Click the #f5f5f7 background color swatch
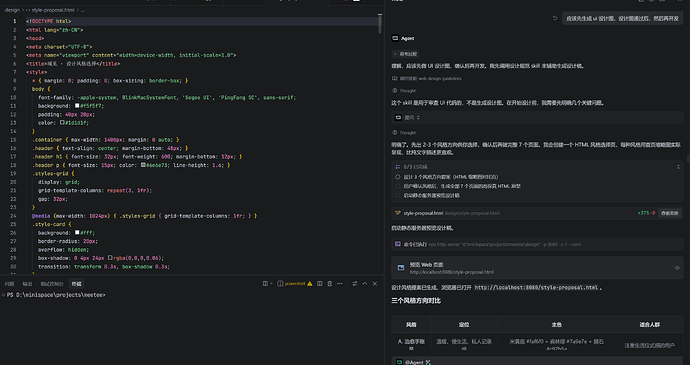Screen dimensions: 690x365 point(77,106)
